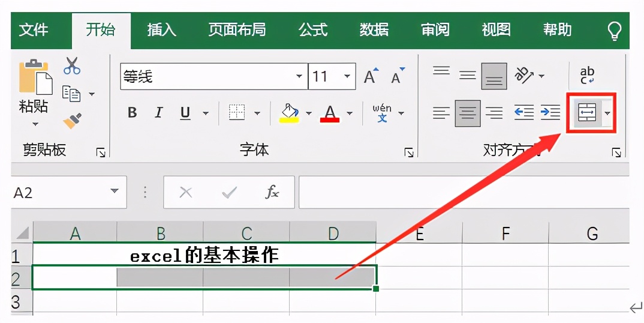Click the Copy icon

coord(71,94)
